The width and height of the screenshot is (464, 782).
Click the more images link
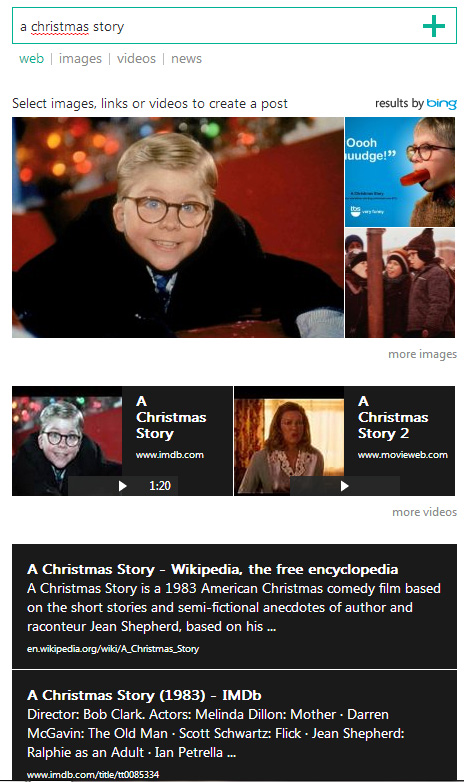[423, 354]
